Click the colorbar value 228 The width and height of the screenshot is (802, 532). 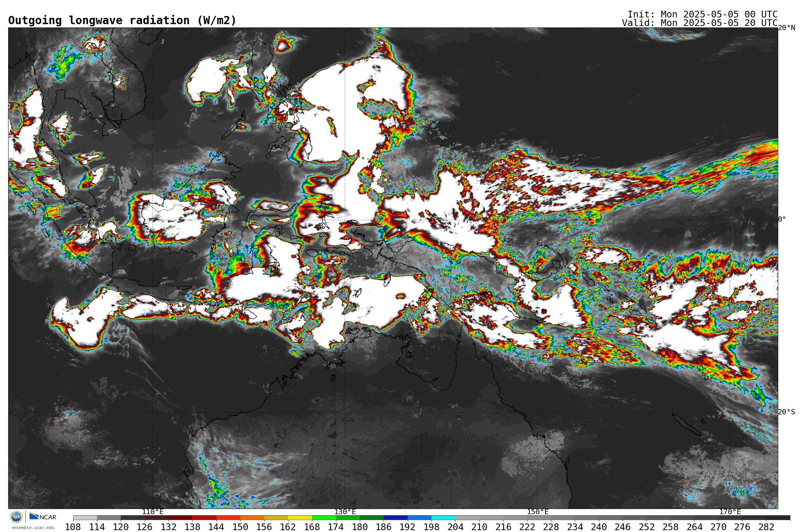551,527
